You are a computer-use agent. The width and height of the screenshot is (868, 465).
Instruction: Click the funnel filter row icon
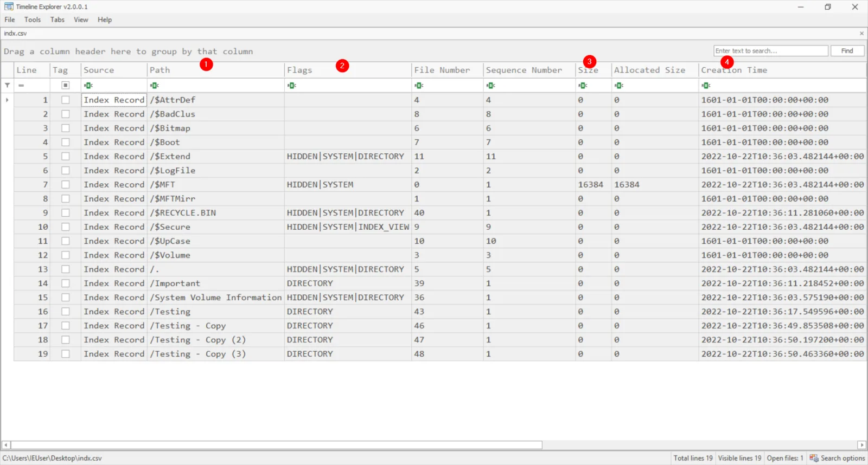(7, 85)
